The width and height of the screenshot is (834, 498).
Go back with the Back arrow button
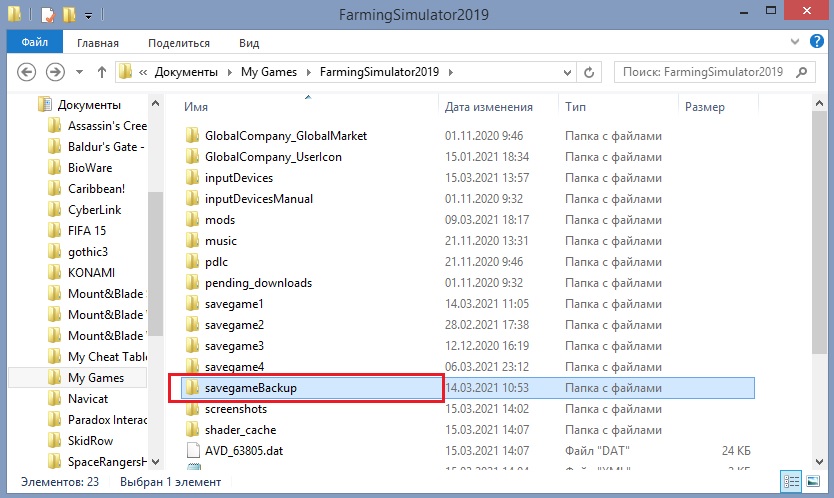[x=27, y=72]
